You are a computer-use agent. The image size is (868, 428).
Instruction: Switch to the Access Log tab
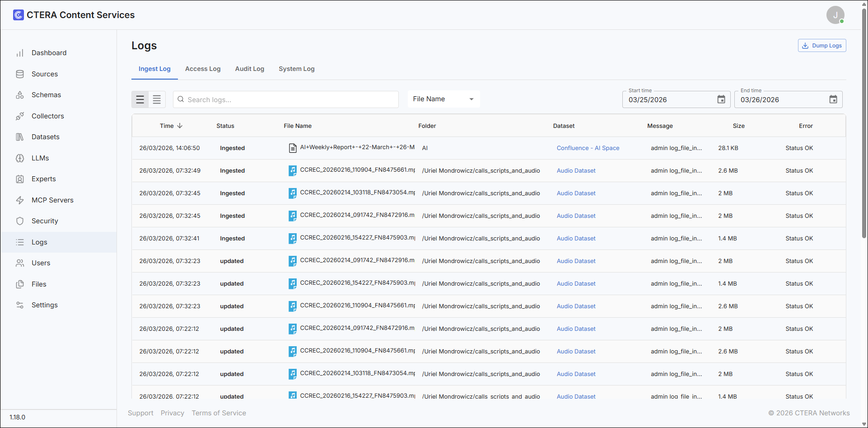pos(203,69)
